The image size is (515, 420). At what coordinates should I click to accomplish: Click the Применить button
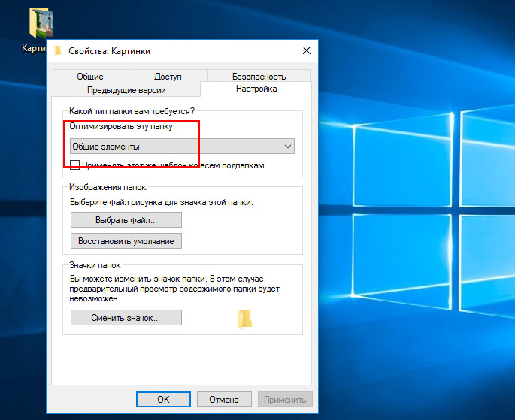[285, 399]
